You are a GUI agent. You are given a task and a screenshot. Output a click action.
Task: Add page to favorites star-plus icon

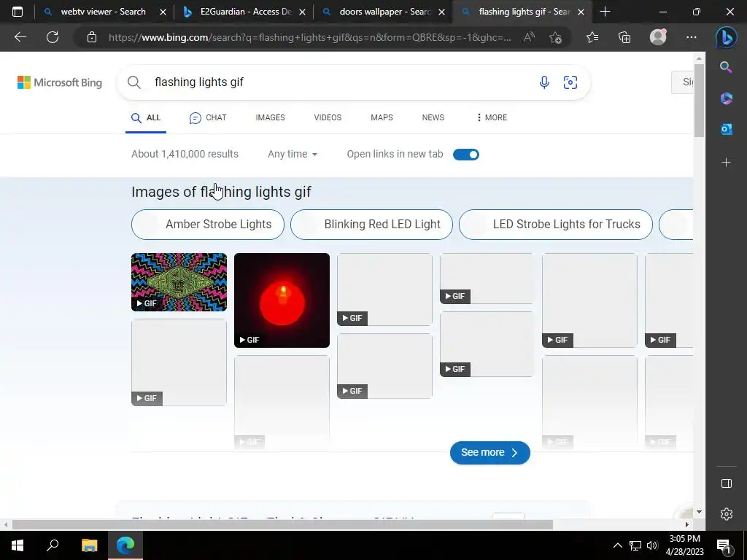coord(555,37)
